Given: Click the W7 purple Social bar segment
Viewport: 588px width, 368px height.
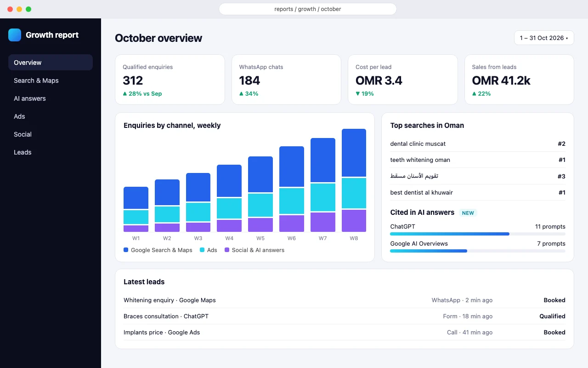Looking at the screenshot, I should pos(323,222).
